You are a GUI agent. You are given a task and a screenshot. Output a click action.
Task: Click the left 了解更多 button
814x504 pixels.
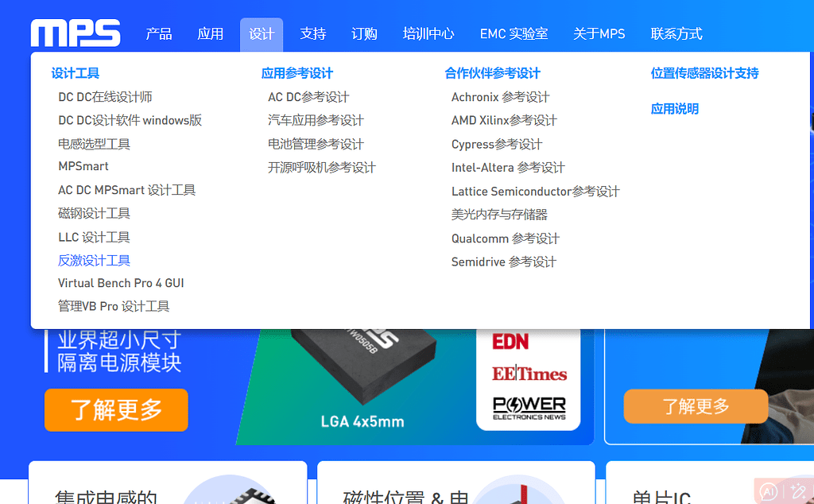(116, 410)
